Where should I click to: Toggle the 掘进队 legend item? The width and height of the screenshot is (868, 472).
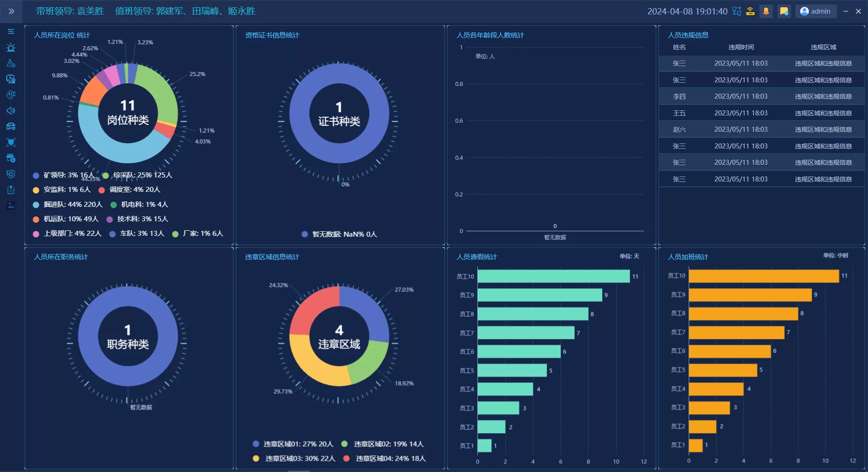68,205
